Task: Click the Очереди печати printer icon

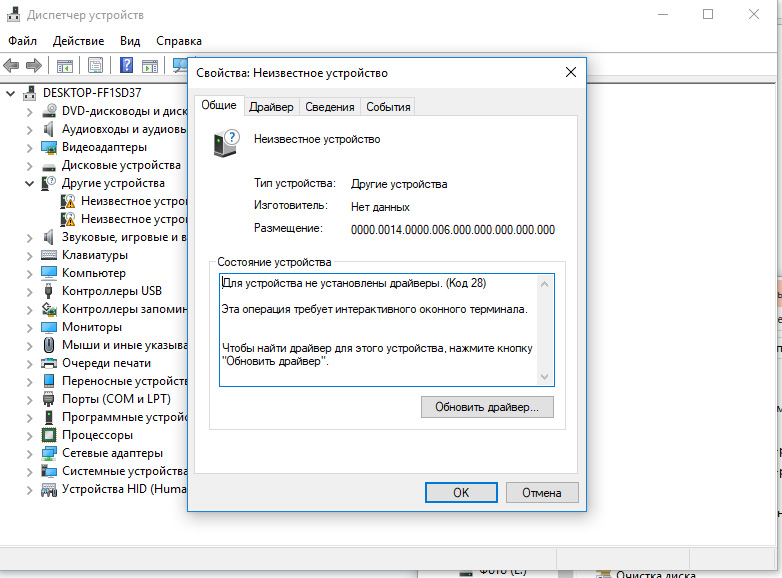Action: coord(49,363)
